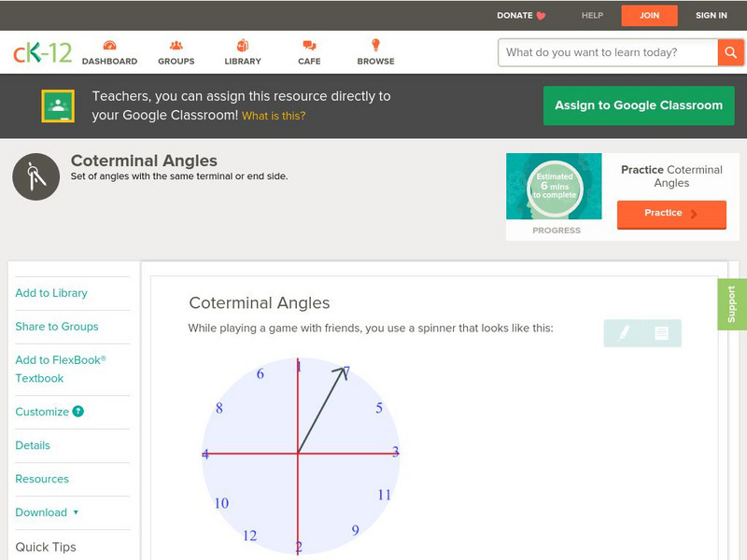Click Share to Groups
This screenshot has width=747, height=560.
coord(57,326)
